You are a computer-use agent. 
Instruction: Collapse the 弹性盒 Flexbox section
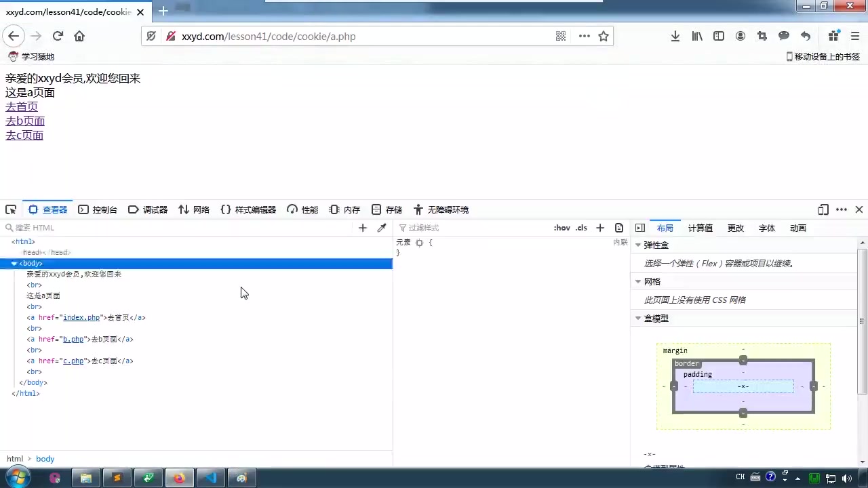pyautogui.click(x=637, y=245)
